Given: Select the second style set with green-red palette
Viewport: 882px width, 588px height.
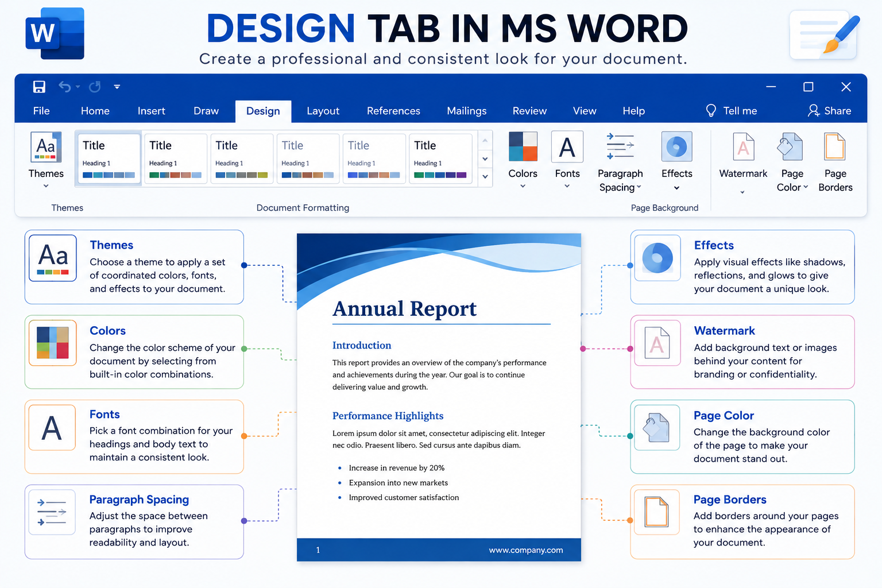Looking at the screenshot, I should click(175, 159).
